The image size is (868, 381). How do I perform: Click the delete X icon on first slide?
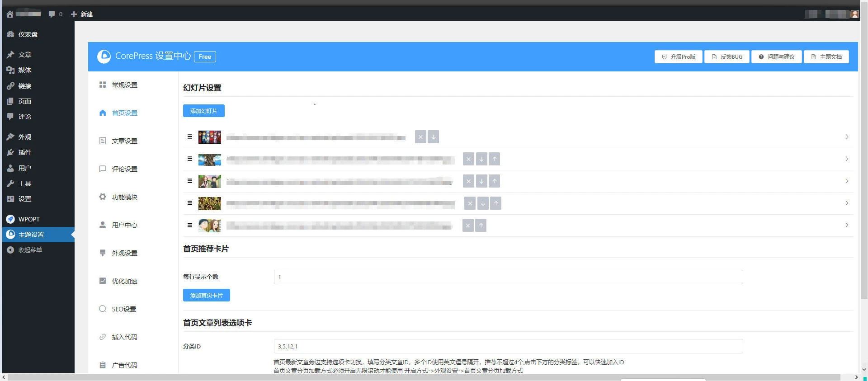pos(420,137)
